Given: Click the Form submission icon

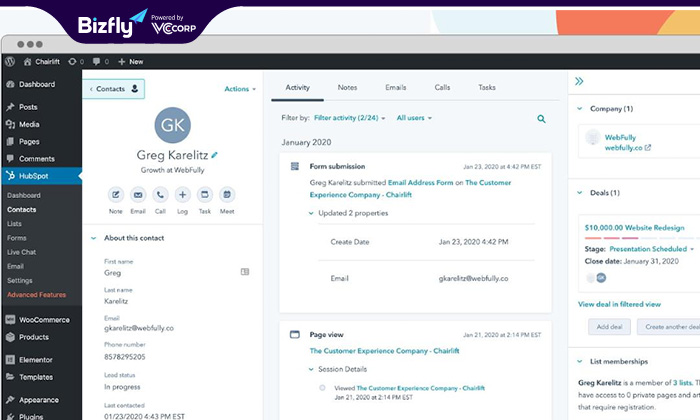Looking at the screenshot, I should coord(295,166).
